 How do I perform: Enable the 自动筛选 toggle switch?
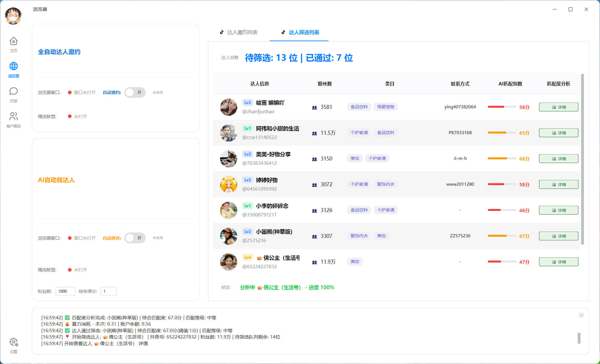pyautogui.click(x=135, y=238)
